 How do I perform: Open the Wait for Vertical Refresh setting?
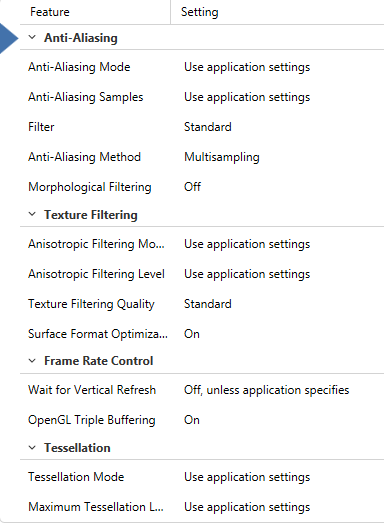[267, 390]
